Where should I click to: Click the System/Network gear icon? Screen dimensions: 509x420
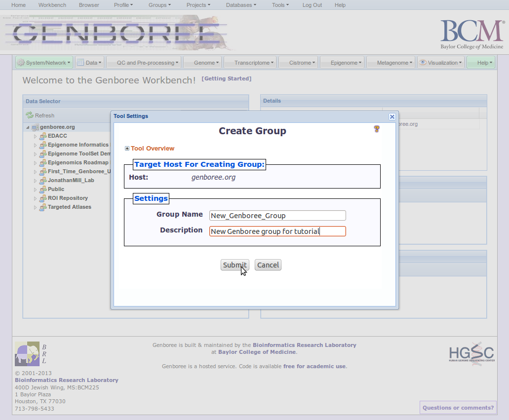coord(21,63)
